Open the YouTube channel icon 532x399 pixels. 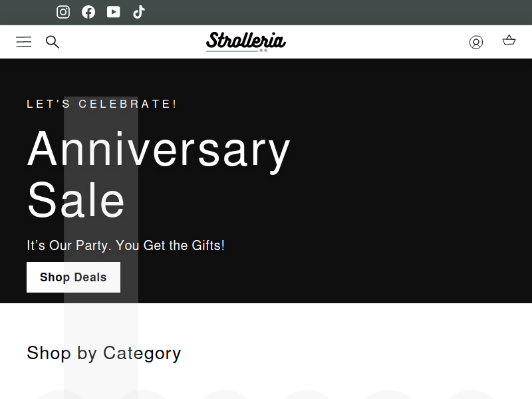coord(113,12)
